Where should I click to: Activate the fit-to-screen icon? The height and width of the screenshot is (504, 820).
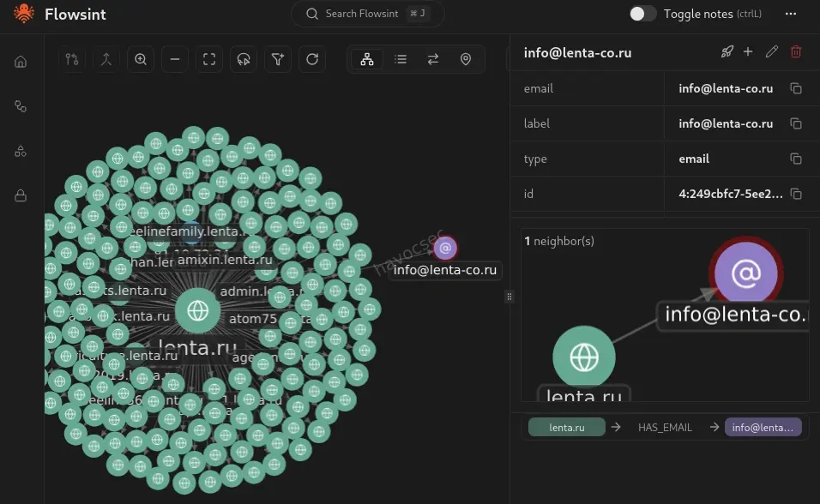pyautogui.click(x=209, y=59)
